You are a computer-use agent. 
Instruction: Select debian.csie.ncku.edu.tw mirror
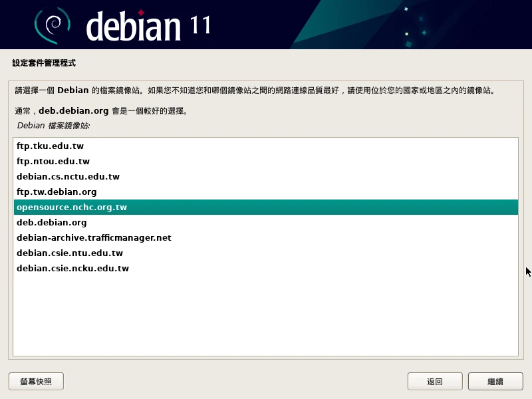(x=265, y=268)
